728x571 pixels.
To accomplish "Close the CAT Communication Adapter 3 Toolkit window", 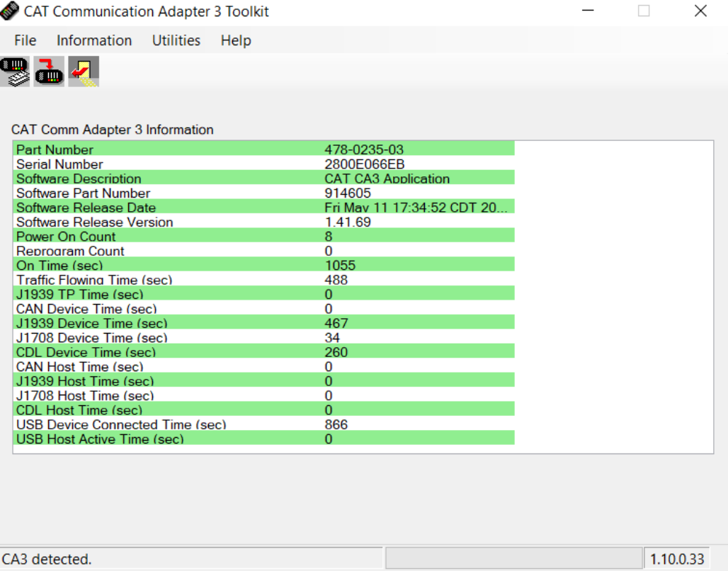I will 700,11.
